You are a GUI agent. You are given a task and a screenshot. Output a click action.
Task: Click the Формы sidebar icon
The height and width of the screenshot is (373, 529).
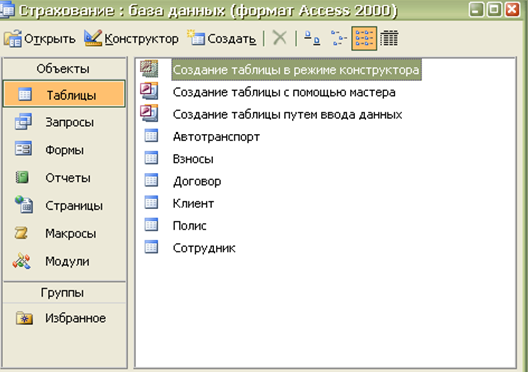coord(23,149)
